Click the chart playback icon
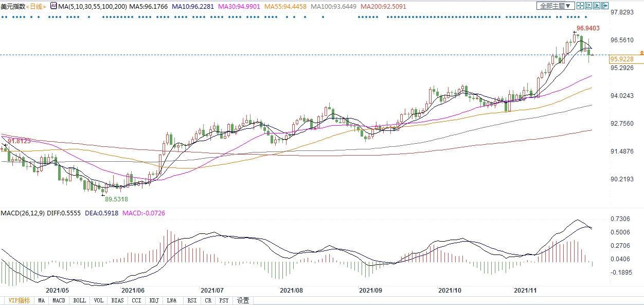This screenshot has height=305, width=644. tap(597, 6)
